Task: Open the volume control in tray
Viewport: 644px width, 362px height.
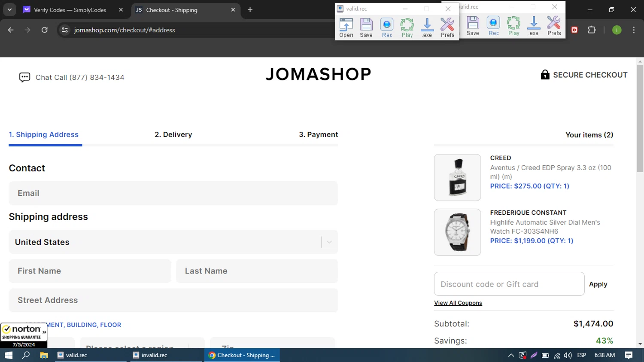Action: click(568, 355)
